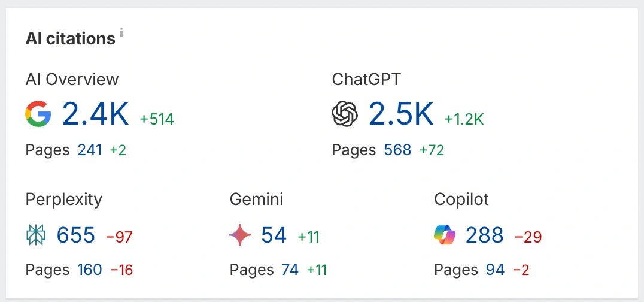View the 241 AI Overview pages
Viewport: 644px width, 302px height.
pyautogui.click(x=90, y=150)
